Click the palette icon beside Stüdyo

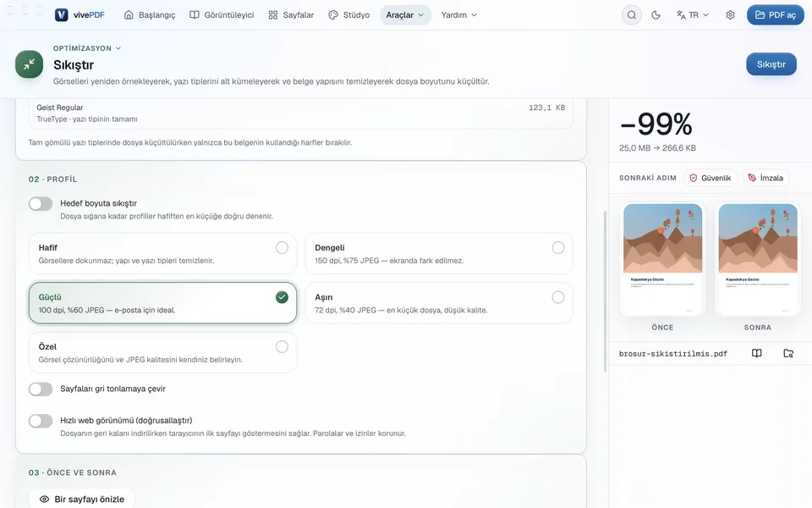coord(333,15)
